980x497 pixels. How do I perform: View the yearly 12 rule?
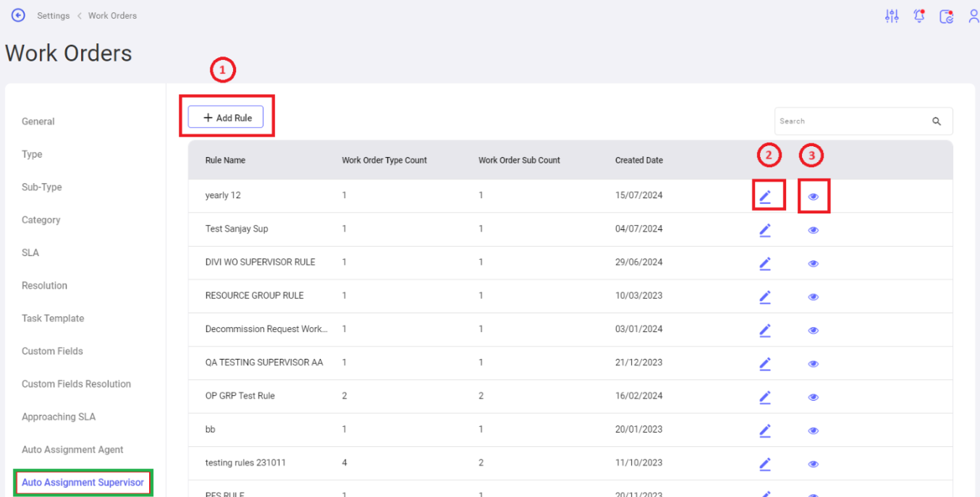814,197
